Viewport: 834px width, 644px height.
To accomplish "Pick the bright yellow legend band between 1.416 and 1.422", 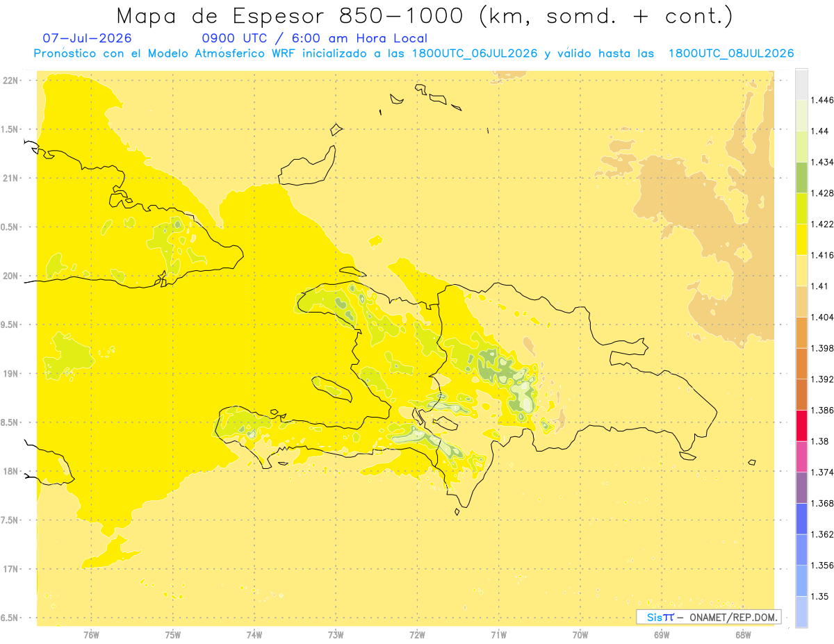I will coord(801,240).
